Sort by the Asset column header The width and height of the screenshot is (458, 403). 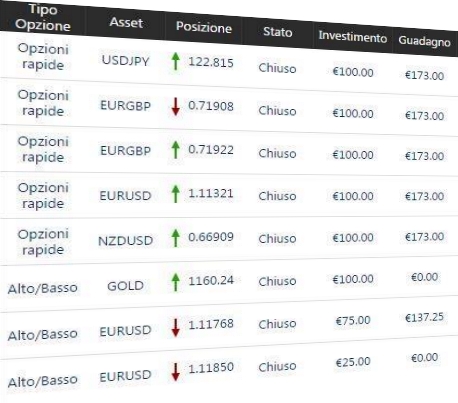click(x=126, y=22)
